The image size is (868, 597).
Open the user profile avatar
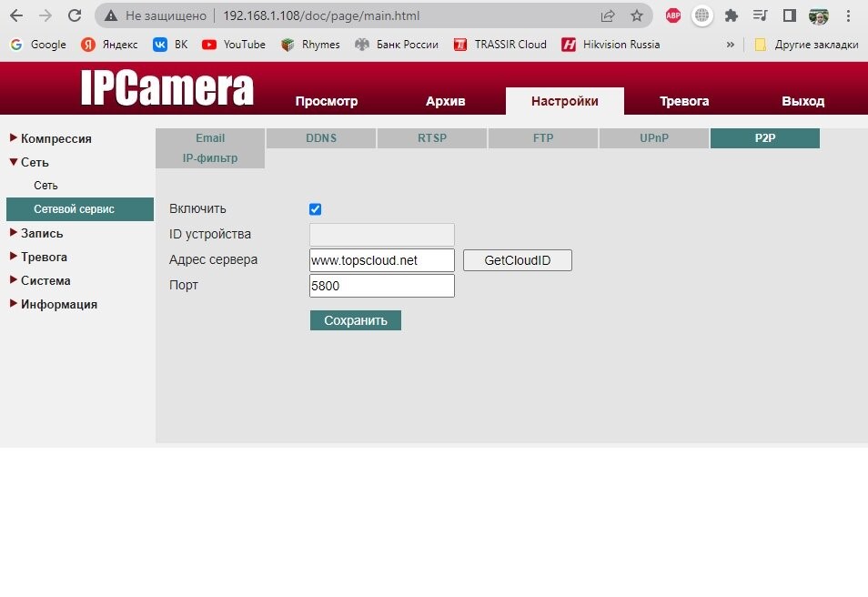[819, 16]
